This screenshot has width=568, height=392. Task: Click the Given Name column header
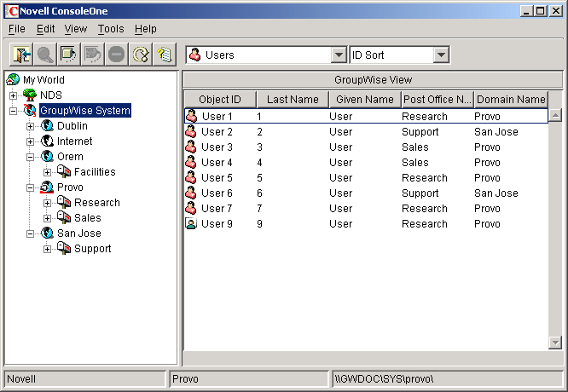[x=365, y=99]
